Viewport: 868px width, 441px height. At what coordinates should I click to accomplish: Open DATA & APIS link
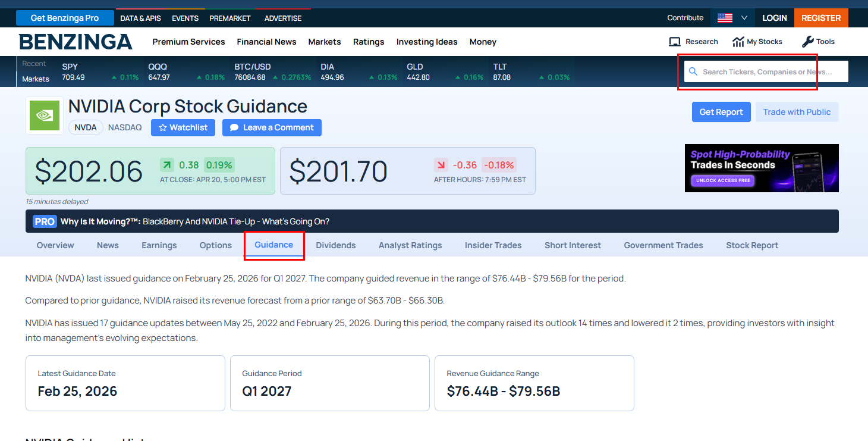[x=140, y=18]
